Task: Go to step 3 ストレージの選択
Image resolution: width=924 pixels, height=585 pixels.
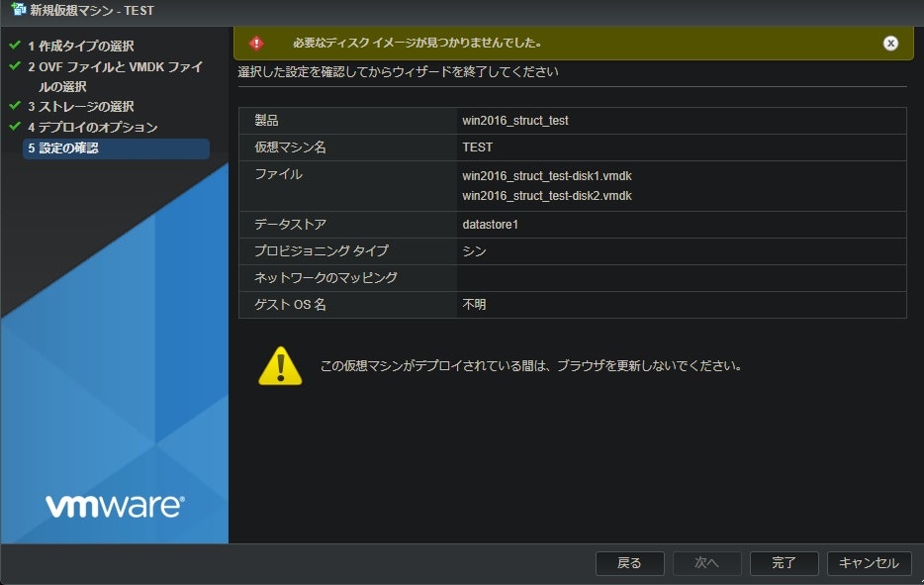Action: (81, 107)
